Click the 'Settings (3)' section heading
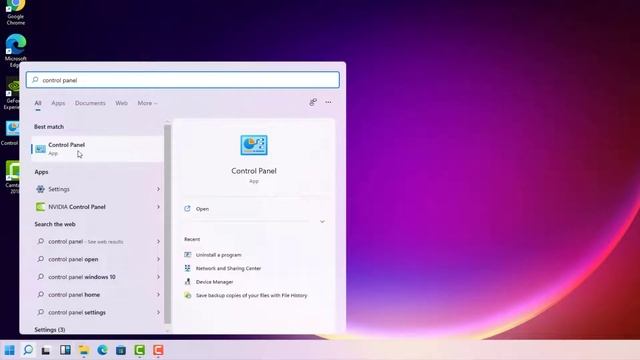 (49, 329)
